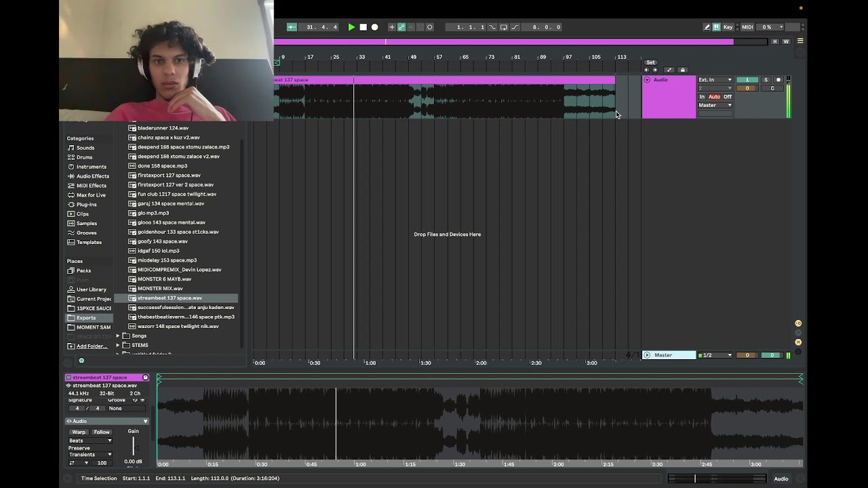Open the Drums category
Viewport: 868px width, 488px height.
84,157
